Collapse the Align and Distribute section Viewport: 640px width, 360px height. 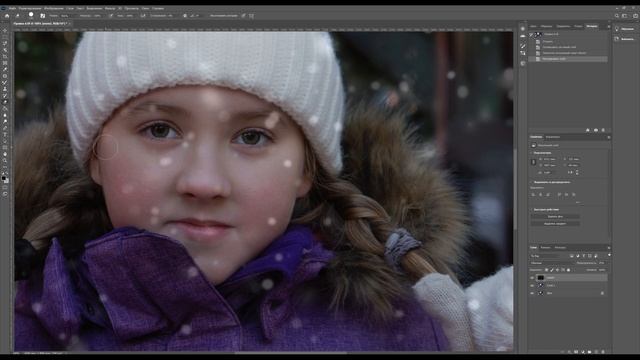coord(532,182)
